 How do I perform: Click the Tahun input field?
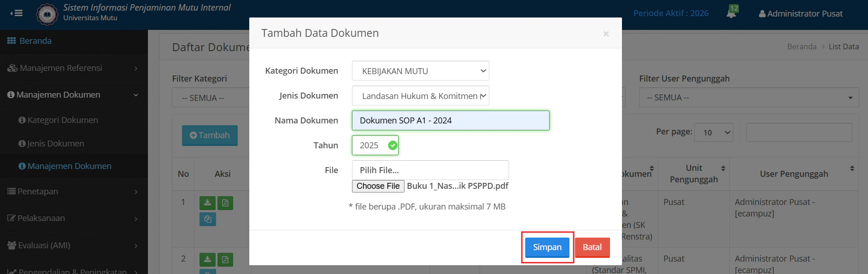(x=375, y=146)
